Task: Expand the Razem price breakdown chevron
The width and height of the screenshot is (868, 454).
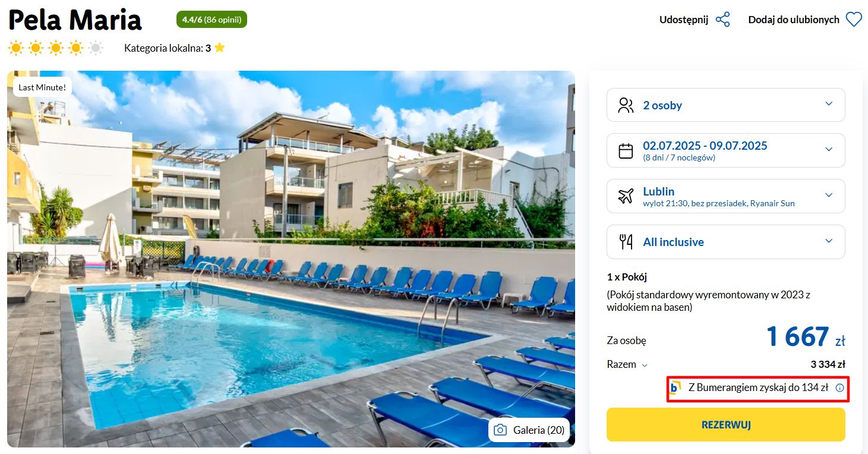Action: [x=645, y=365]
